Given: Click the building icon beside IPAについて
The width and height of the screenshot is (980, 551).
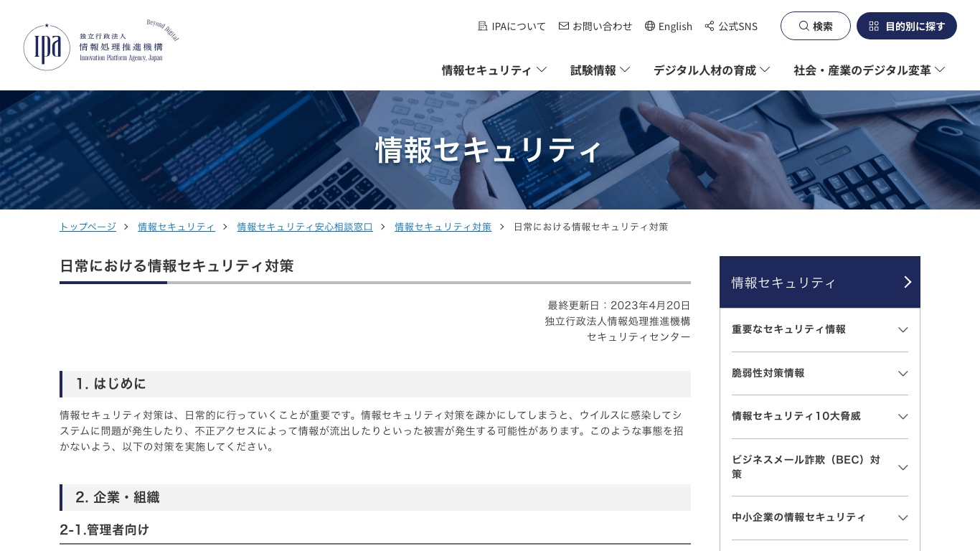Looking at the screenshot, I should (x=483, y=26).
